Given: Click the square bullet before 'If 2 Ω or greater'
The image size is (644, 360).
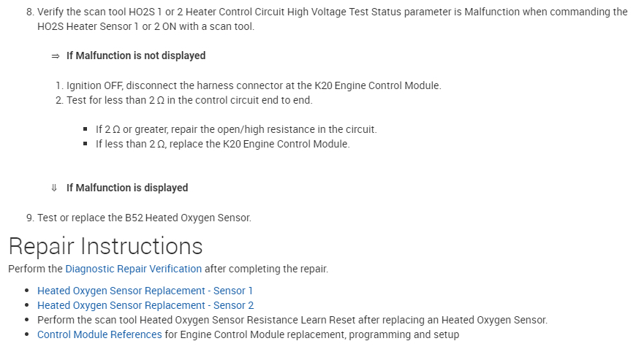Looking at the screenshot, I should [x=86, y=129].
